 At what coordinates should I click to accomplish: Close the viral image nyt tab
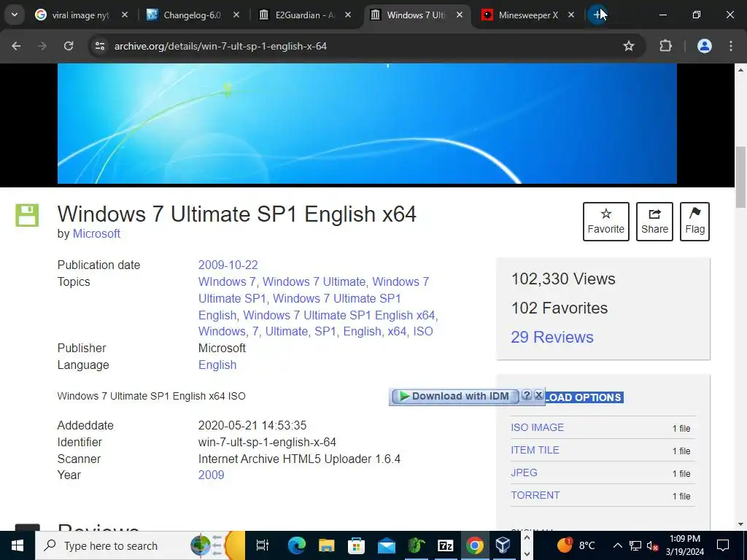pyautogui.click(x=124, y=15)
